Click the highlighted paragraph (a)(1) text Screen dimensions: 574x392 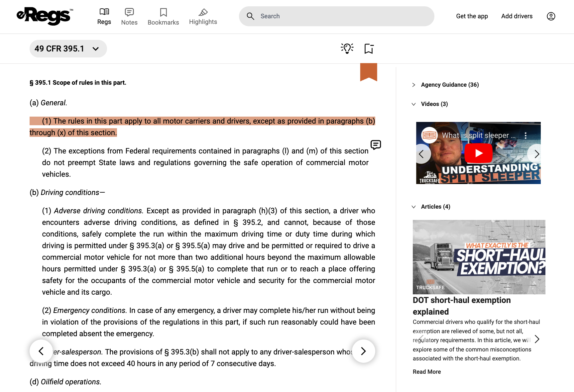pos(202,127)
